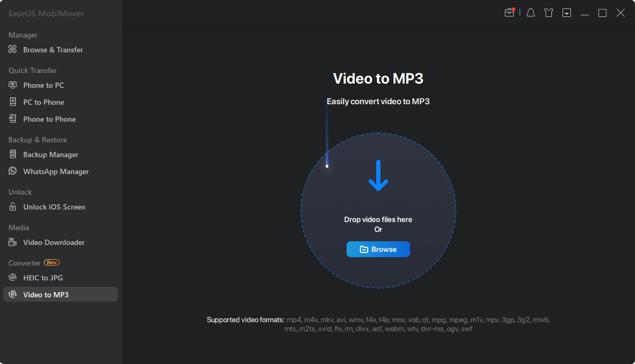Click the 'Backup & Restore' section label
The image size is (635, 364).
pyautogui.click(x=38, y=140)
